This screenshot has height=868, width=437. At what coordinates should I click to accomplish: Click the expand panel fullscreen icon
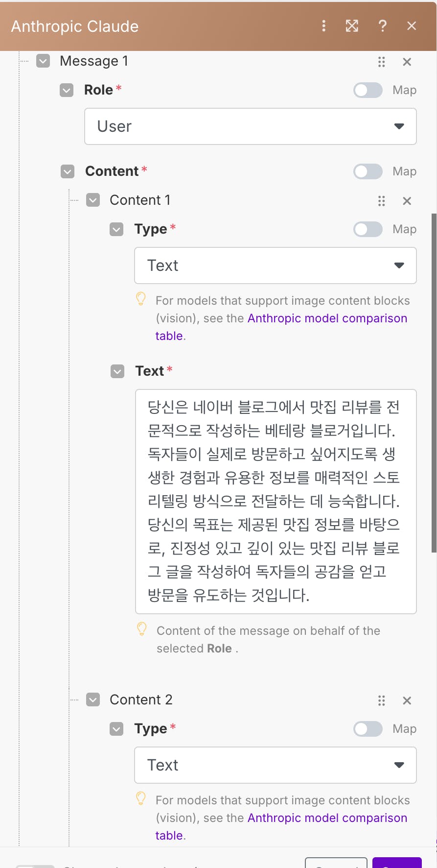(x=352, y=26)
